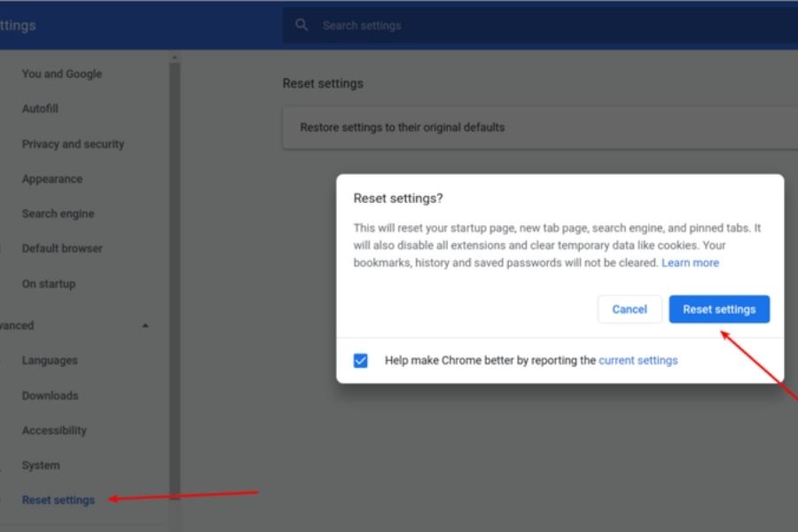Select Search engine in sidebar
This screenshot has width=798, height=532.
click(58, 214)
